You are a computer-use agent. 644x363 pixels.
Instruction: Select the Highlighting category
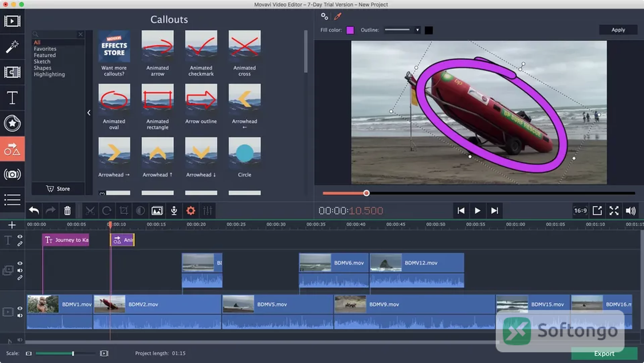pyautogui.click(x=49, y=74)
